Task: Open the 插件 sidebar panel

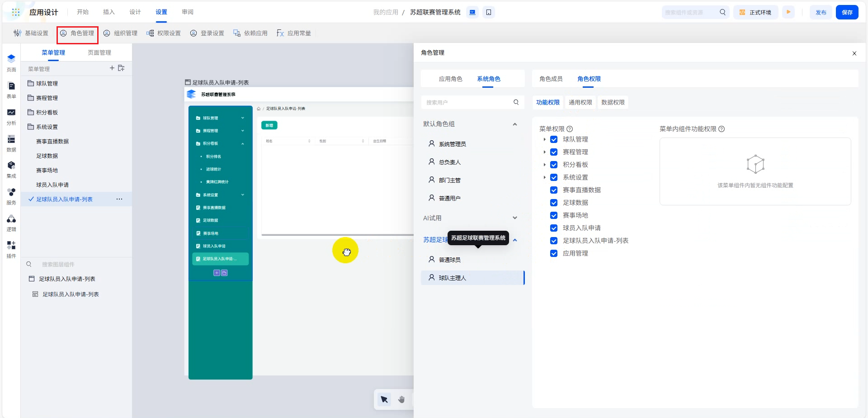Action: (11, 250)
